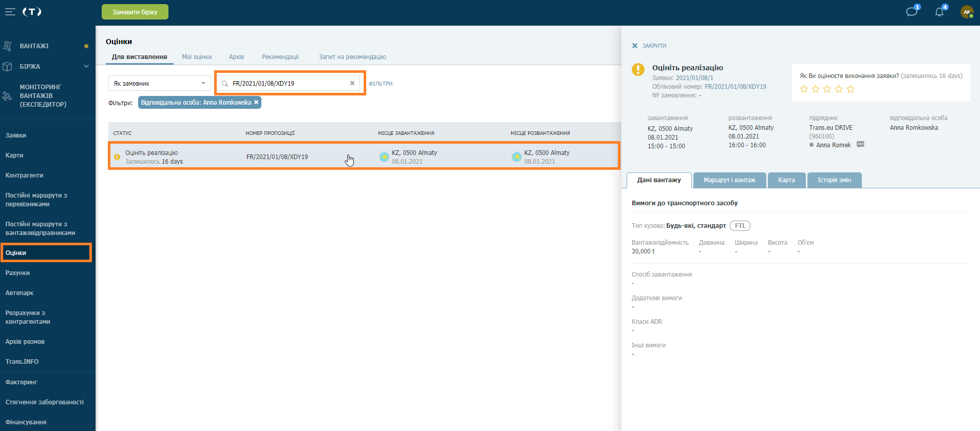This screenshot has width=980, height=431.
Task: Click the Trans.eu (T) logo
Action: click(x=32, y=12)
